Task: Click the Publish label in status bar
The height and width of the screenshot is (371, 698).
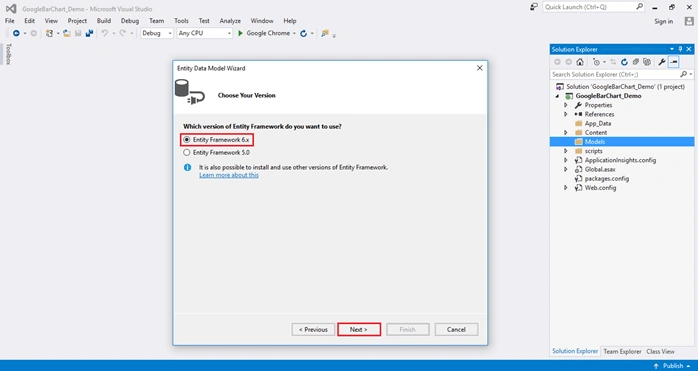Action: (673, 366)
